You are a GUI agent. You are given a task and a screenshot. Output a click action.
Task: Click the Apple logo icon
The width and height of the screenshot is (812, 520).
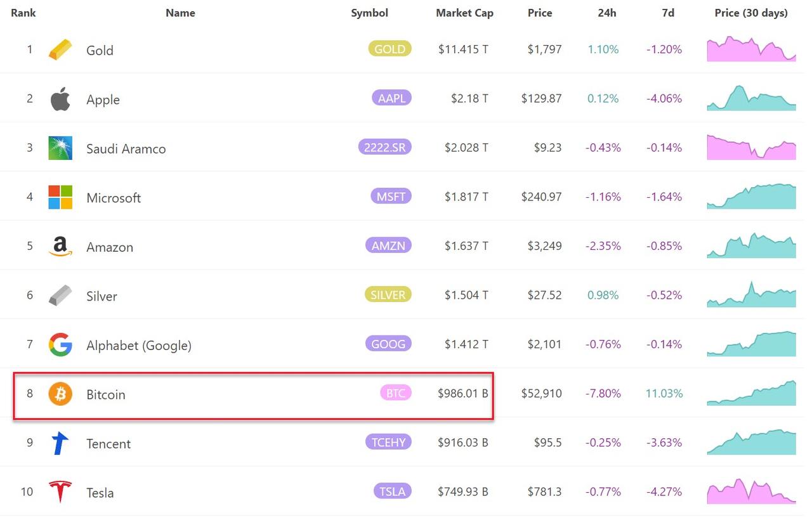click(x=60, y=100)
